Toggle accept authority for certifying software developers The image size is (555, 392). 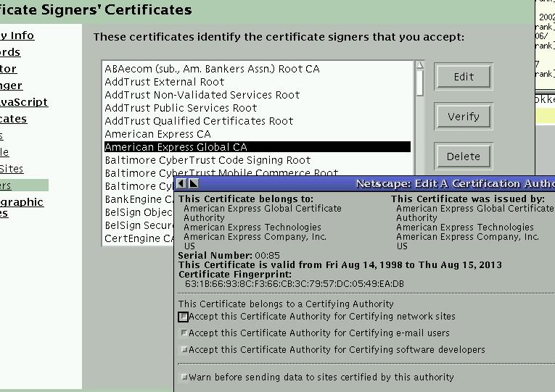tap(184, 349)
